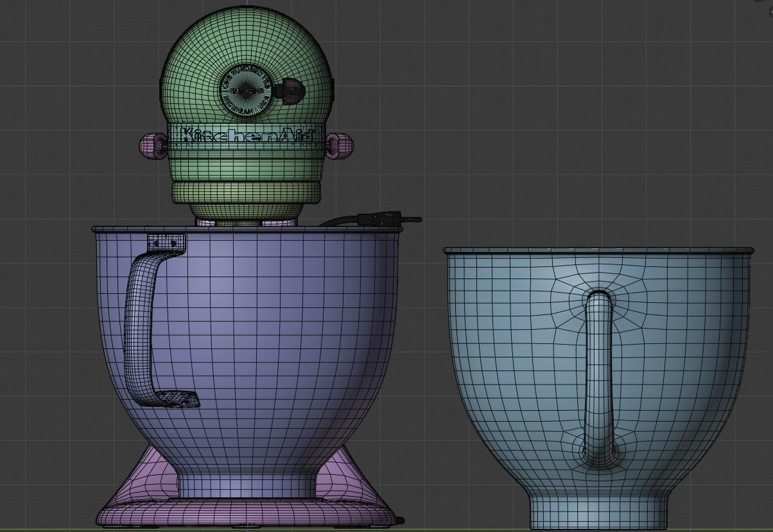Click the dark lever beside speed dial
The width and height of the screenshot is (773, 532).
pyautogui.click(x=289, y=90)
